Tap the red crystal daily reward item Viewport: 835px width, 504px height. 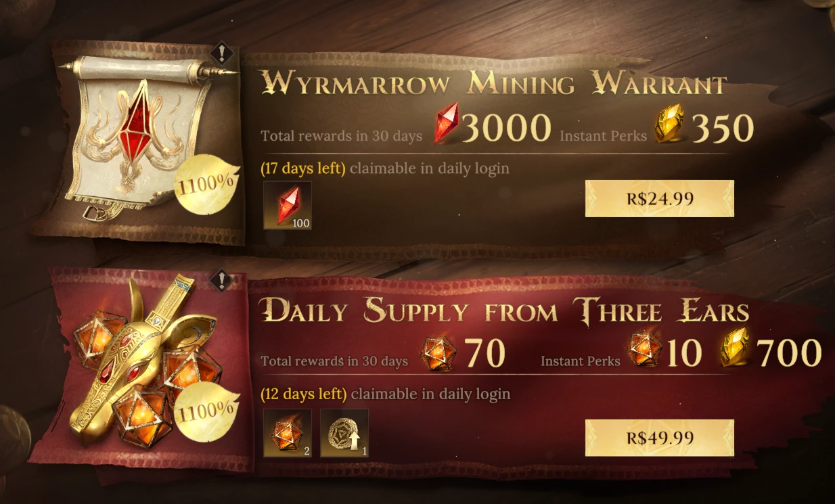point(288,205)
